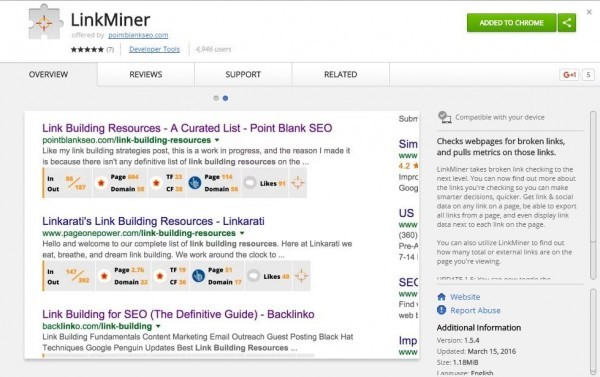The height and width of the screenshot is (377, 600).
Task: Click the share icon next to Added to Chrome
Action: [x=567, y=23]
